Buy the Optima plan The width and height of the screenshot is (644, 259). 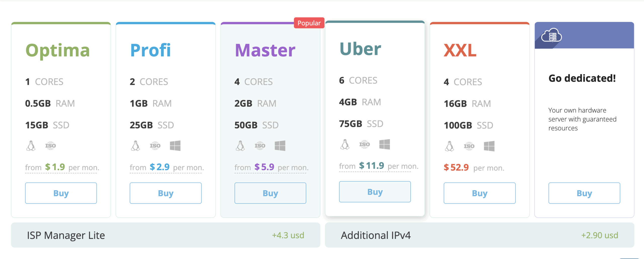tap(61, 193)
